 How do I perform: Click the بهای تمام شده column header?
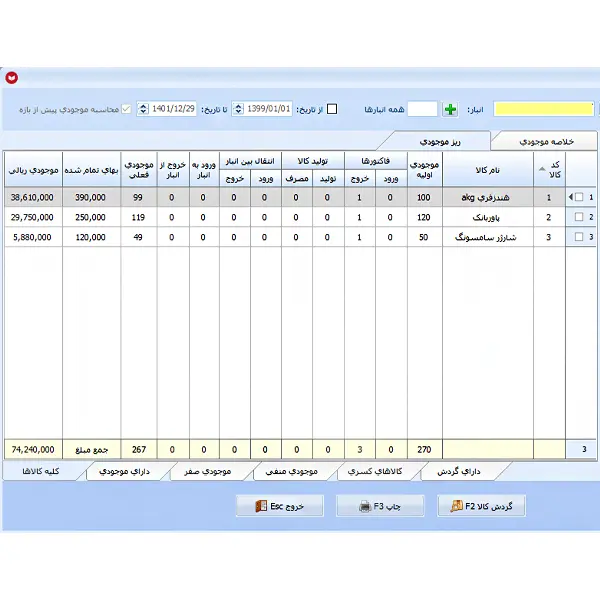pos(91,170)
